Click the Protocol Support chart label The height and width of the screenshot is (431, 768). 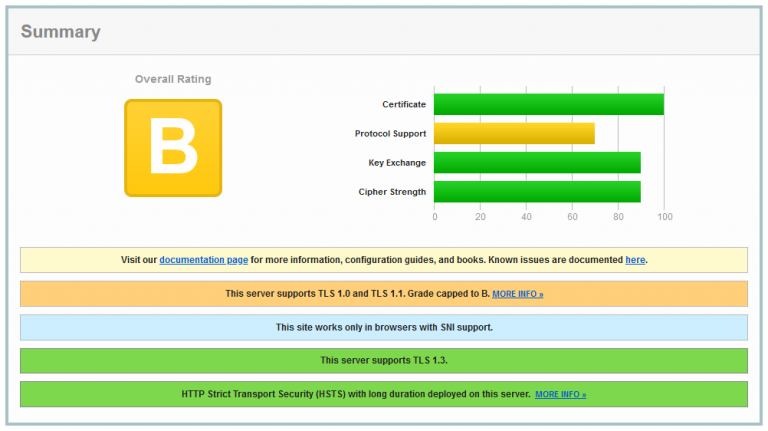tap(390, 134)
